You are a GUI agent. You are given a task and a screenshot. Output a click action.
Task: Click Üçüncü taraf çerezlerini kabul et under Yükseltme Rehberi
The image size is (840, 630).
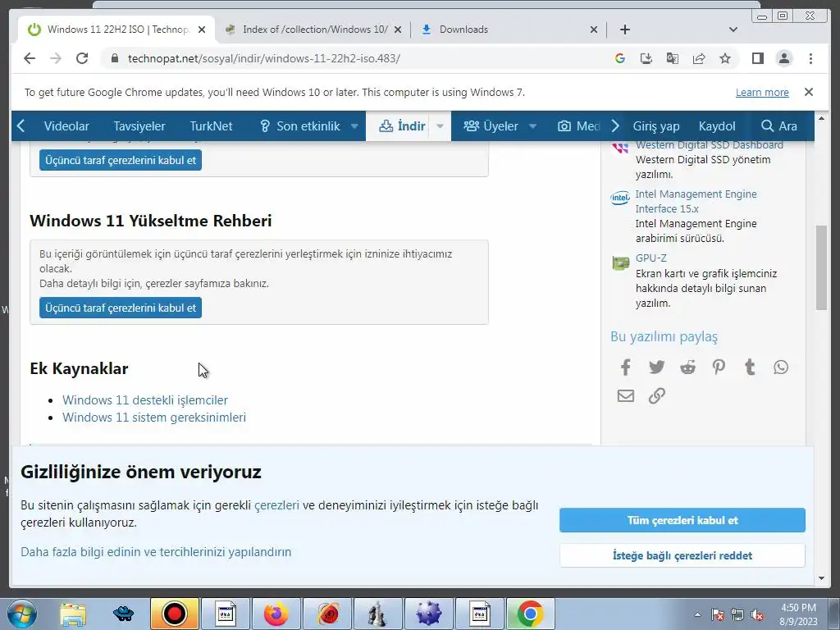pos(121,308)
